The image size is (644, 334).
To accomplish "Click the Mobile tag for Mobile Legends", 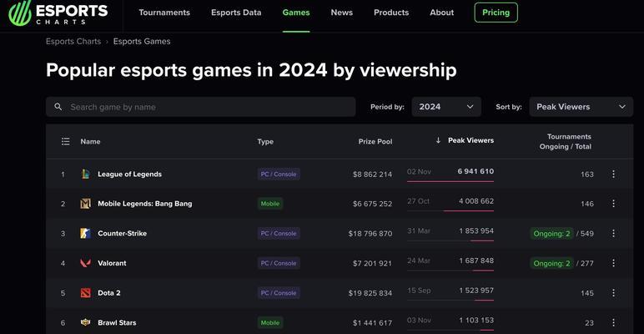I will point(270,204).
